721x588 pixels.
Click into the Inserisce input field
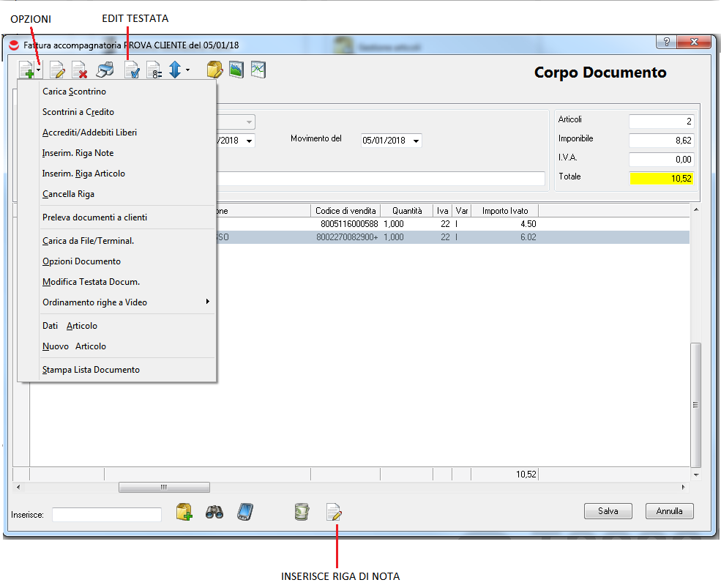pyautogui.click(x=107, y=514)
